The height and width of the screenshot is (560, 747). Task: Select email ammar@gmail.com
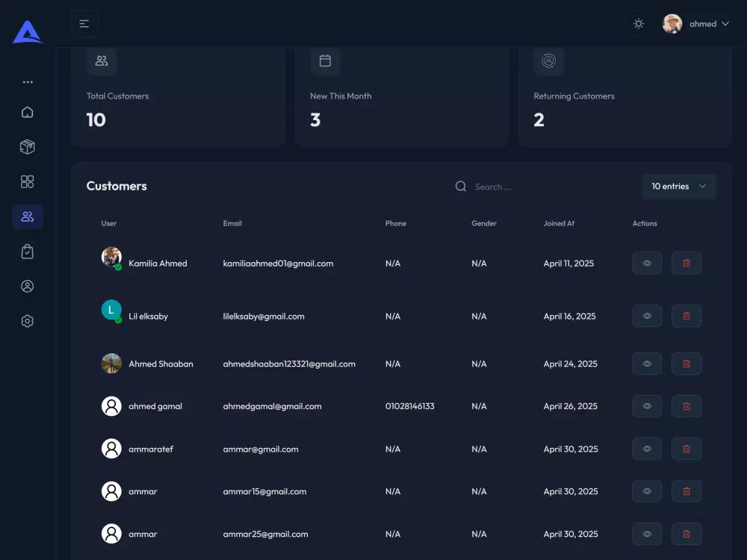(x=261, y=449)
